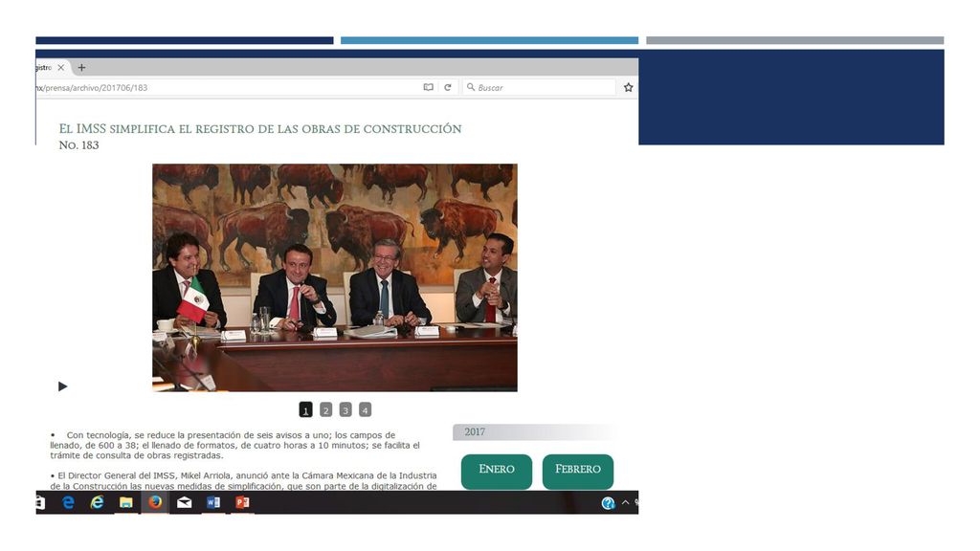The height and width of the screenshot is (551, 980).
Task: Reload the page with the refresh icon
Action: [x=448, y=87]
